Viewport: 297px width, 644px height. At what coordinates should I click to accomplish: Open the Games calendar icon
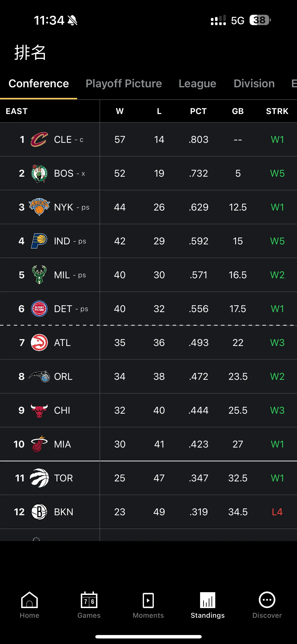(x=89, y=600)
